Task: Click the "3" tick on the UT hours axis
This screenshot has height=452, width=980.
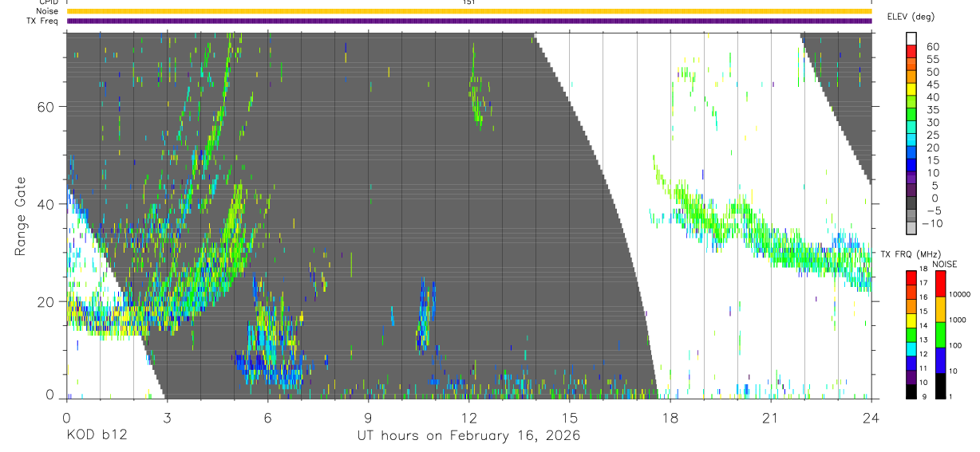Action: [167, 419]
